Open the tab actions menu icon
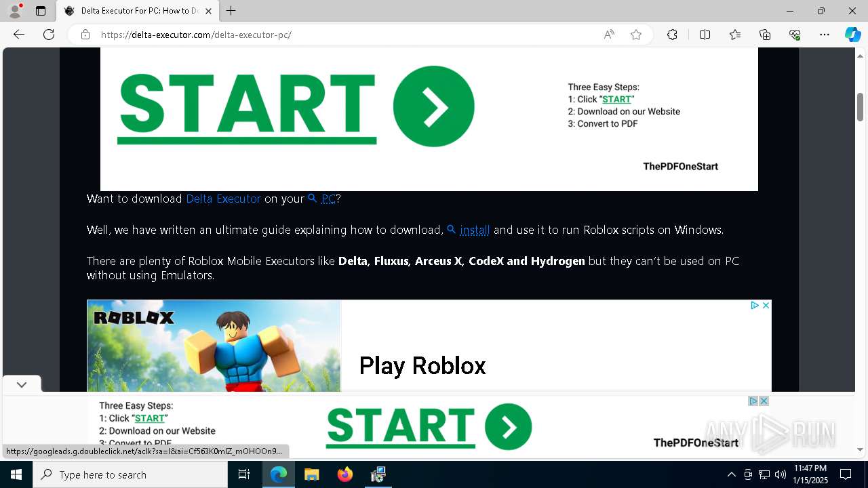Viewport: 868px width, 488px height. tap(41, 11)
